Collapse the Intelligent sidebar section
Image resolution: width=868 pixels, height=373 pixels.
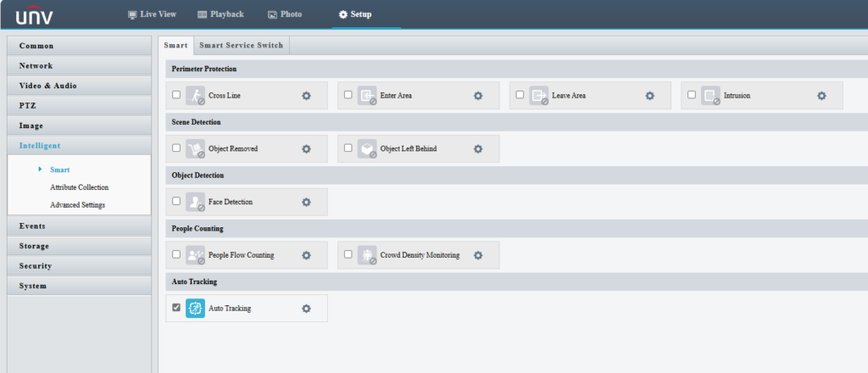(79, 146)
